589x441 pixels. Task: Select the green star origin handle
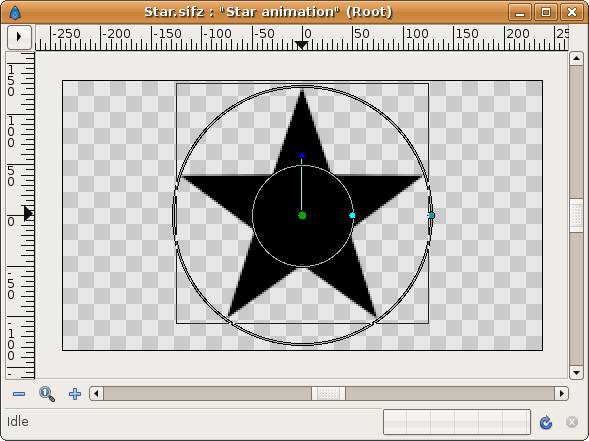click(x=302, y=215)
